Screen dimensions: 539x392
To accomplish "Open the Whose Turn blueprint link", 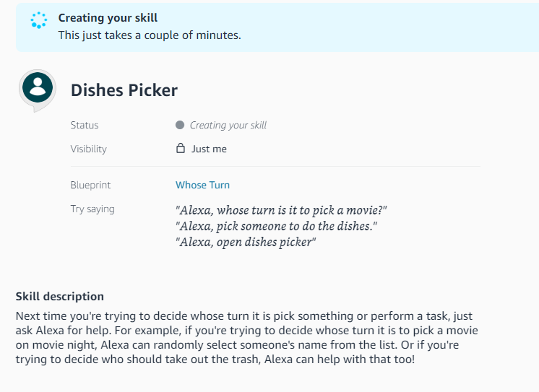I will [202, 185].
